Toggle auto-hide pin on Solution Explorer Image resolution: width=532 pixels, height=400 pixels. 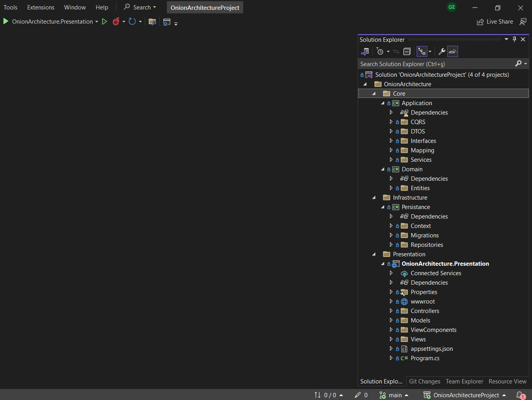[x=514, y=39]
